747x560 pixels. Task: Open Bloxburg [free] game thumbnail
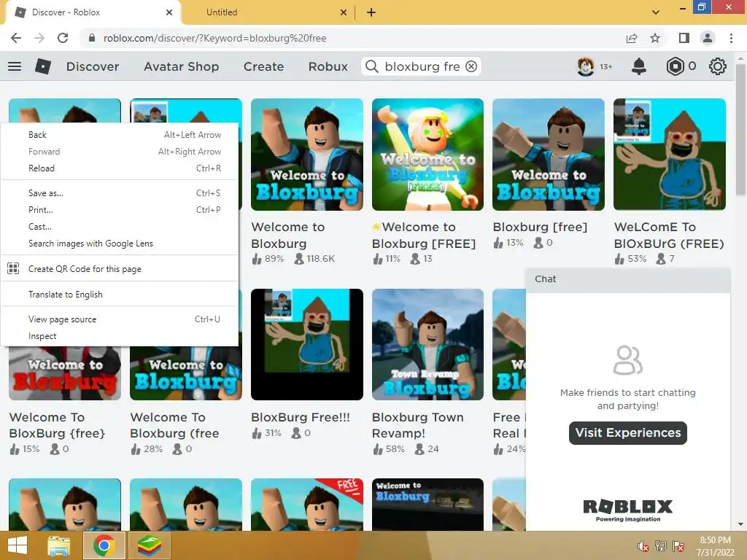(x=549, y=155)
